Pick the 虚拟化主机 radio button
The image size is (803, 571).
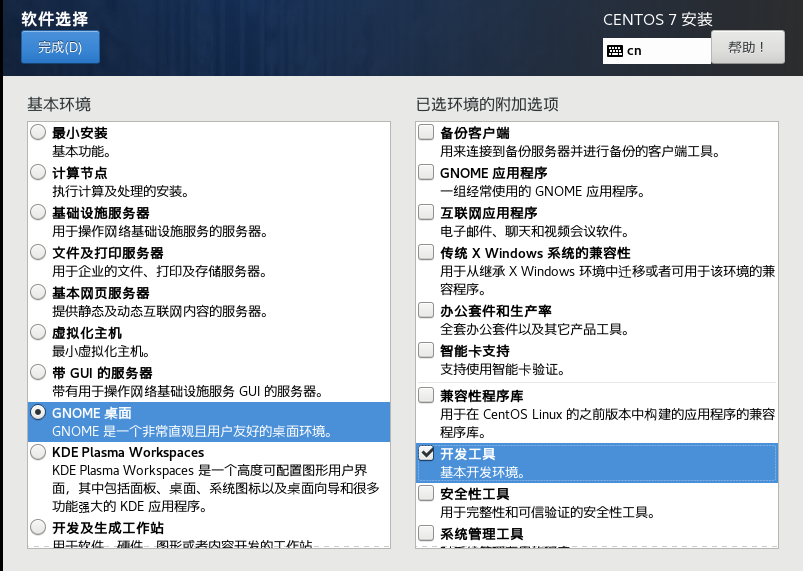tap(38, 332)
